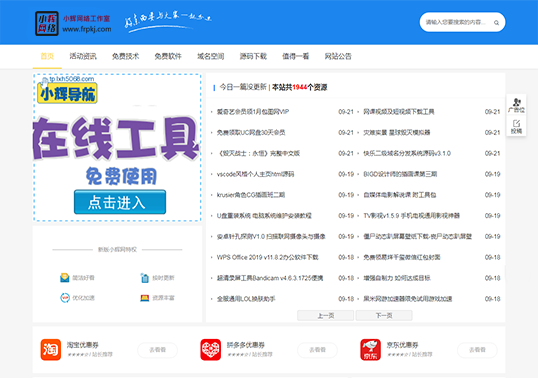Open the vscode风格个人主页html源码 article

click(x=255, y=174)
